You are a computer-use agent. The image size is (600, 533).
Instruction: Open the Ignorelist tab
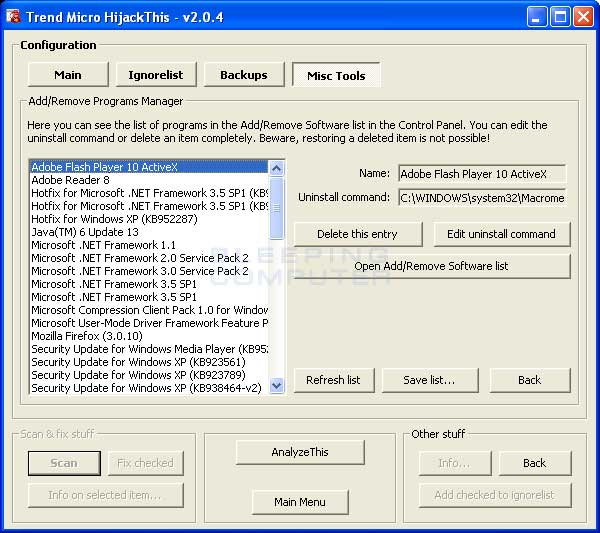tap(156, 75)
